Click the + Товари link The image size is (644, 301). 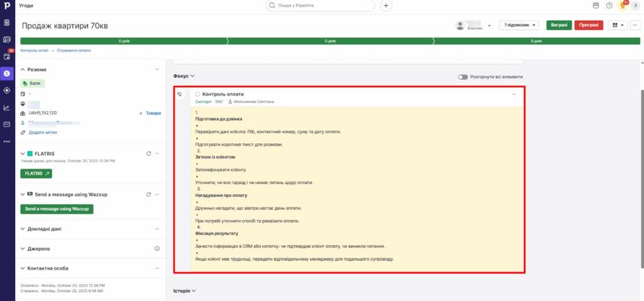pos(150,113)
